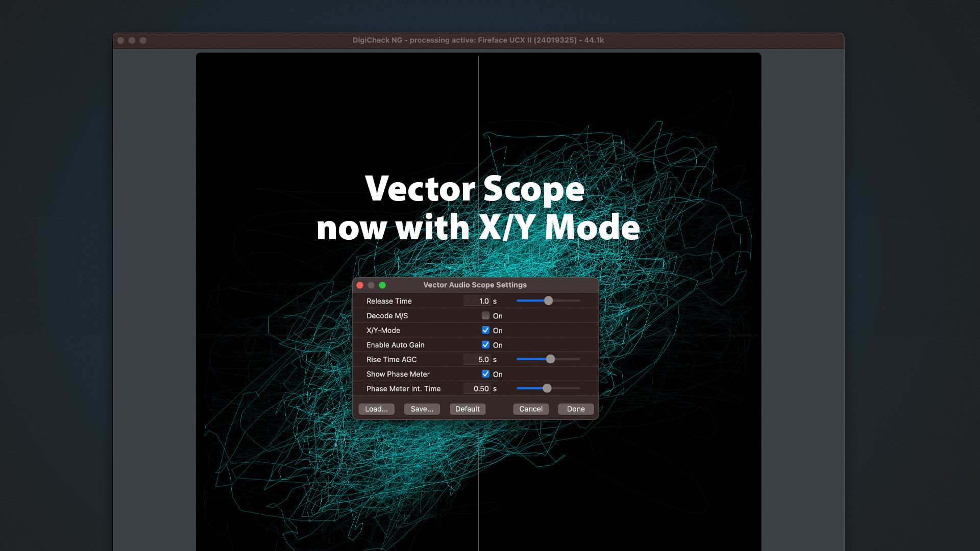Image resolution: width=980 pixels, height=551 pixels.
Task: Uncheck the X/Y-Mode checkbox
Action: tap(485, 330)
